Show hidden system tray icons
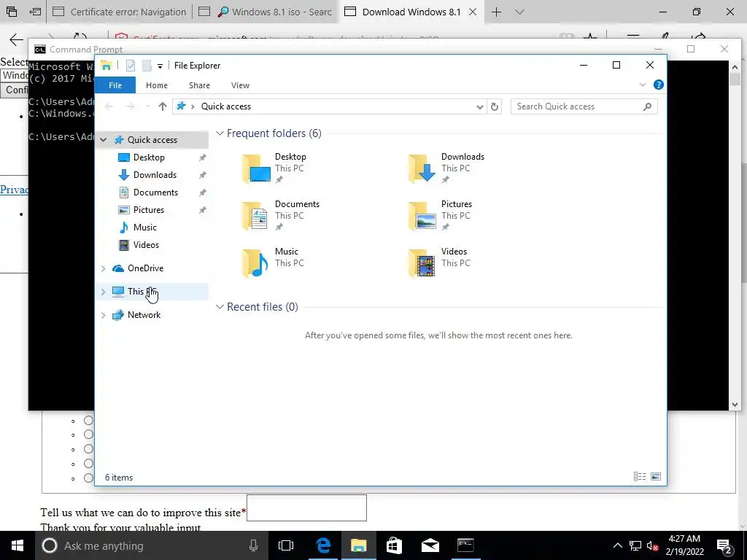The width and height of the screenshot is (747, 560). pyautogui.click(x=617, y=545)
